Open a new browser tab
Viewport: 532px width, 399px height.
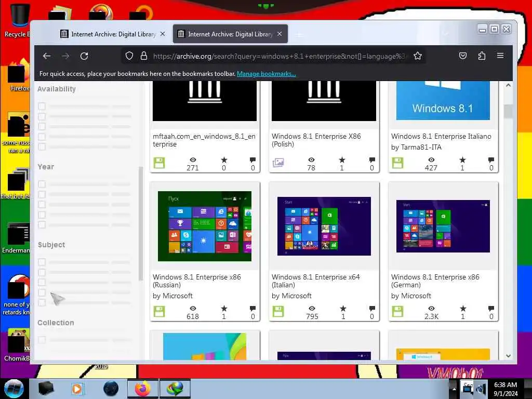tap(299, 34)
